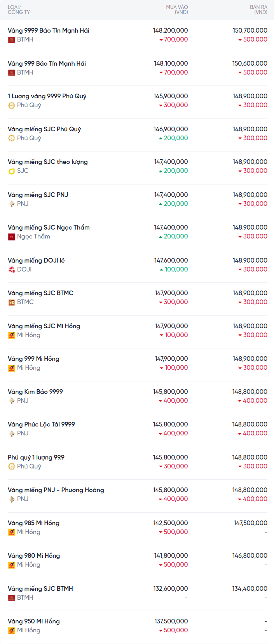Open Vàng miếng PNJ - Phượng Hoàng
274x644 pixels.
tap(56, 490)
